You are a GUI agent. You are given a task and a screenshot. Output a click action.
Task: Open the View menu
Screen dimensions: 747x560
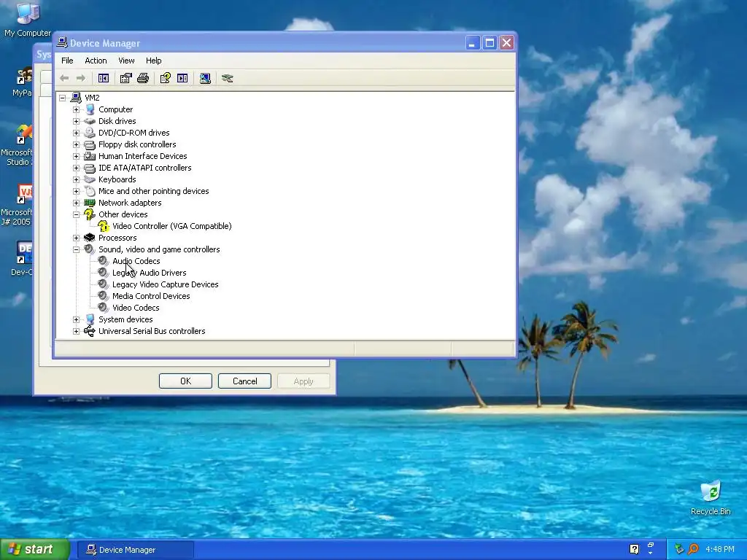126,61
